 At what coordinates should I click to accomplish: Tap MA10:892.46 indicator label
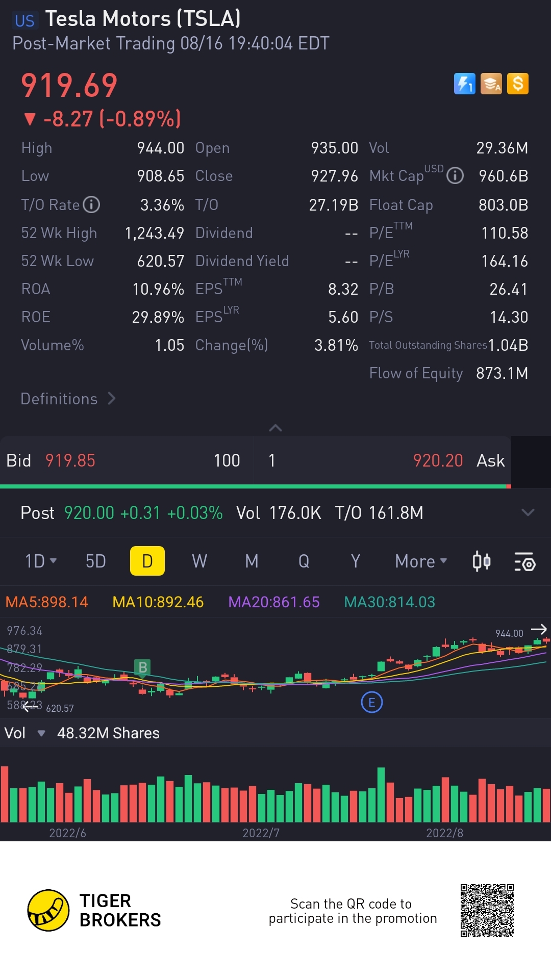coord(158,602)
